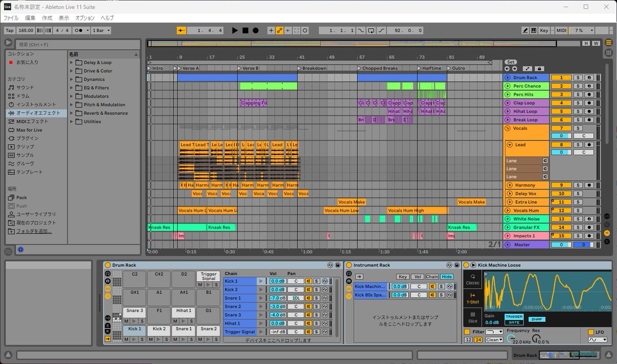Screen dimensions: 617x364
Task: Open the ファイル menu
Action: click(x=11, y=17)
